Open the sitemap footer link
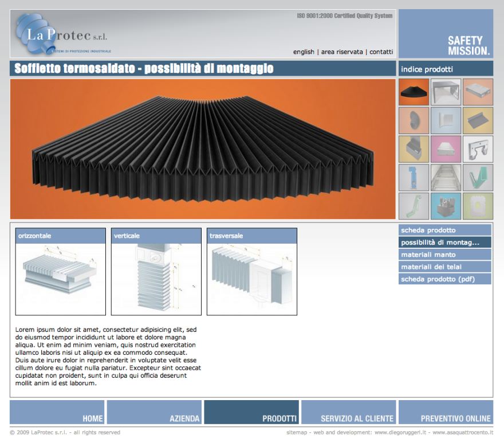This screenshot has height=446, width=504. coord(296,432)
